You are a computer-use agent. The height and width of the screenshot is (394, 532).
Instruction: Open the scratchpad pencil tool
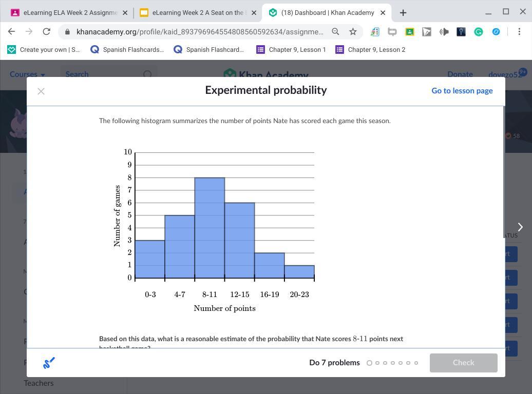coord(49,363)
